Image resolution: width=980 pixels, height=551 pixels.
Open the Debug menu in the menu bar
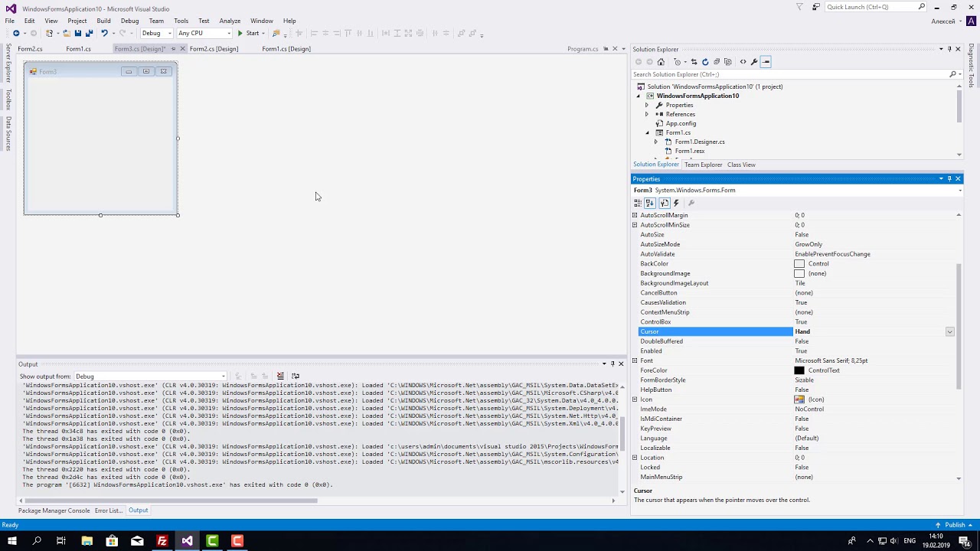[129, 21]
